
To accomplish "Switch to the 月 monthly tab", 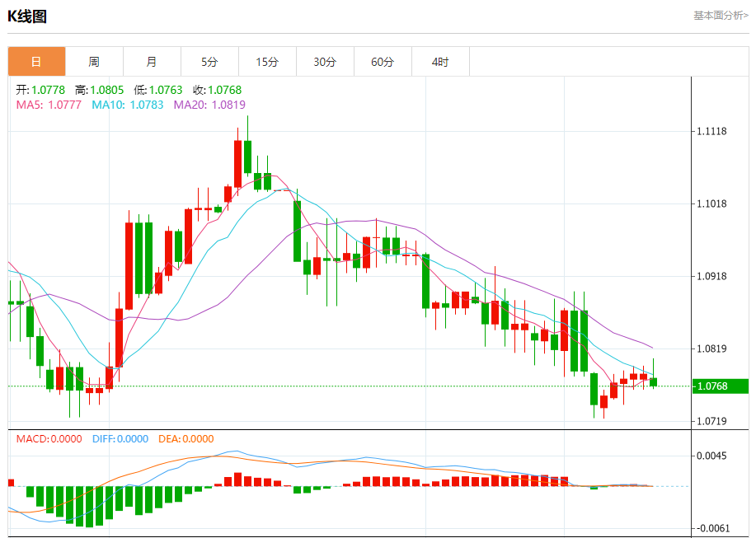I will (x=152, y=62).
